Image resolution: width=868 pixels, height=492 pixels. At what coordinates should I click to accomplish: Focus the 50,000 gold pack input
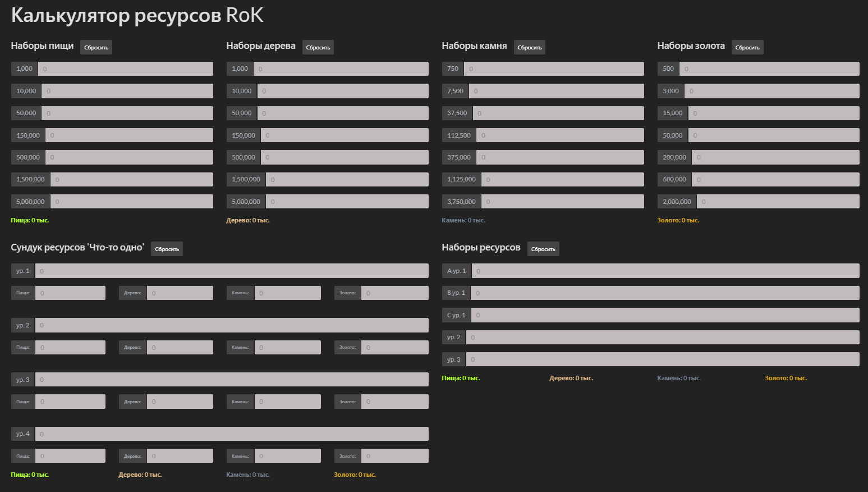click(774, 135)
